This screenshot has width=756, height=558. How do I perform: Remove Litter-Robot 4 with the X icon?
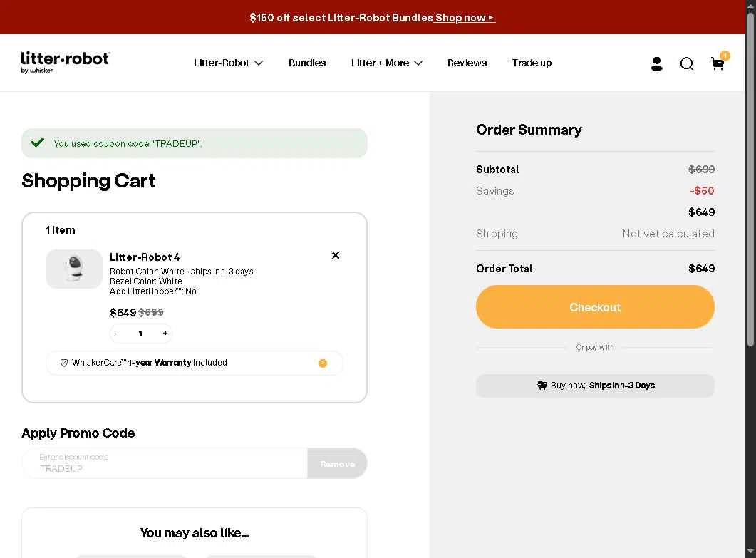(x=336, y=256)
